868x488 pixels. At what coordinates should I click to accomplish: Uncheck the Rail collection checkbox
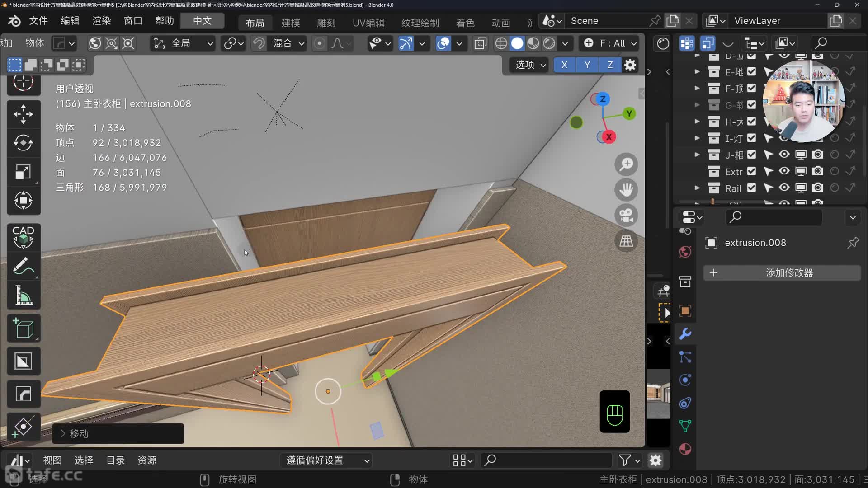[751, 188]
